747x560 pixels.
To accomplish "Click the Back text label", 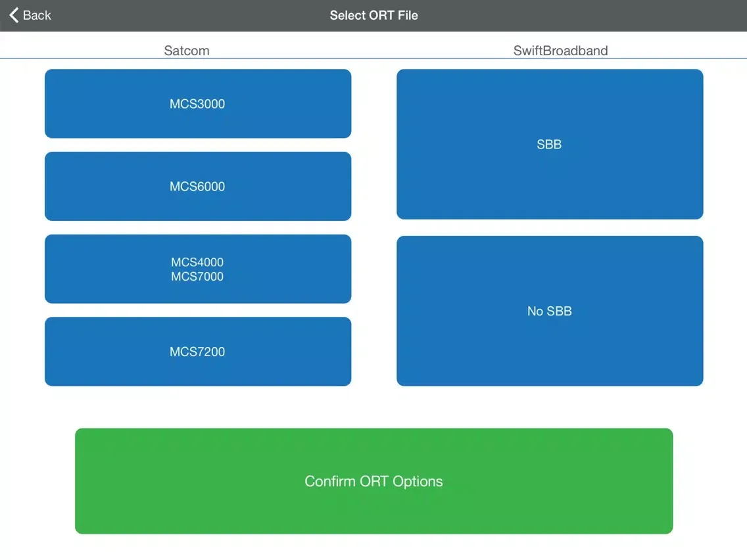I will (37, 15).
